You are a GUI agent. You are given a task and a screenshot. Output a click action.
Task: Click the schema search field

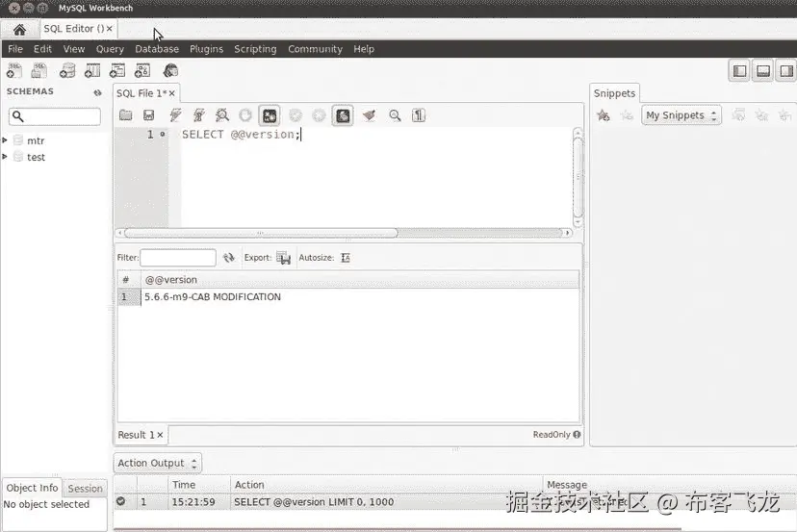(x=55, y=116)
